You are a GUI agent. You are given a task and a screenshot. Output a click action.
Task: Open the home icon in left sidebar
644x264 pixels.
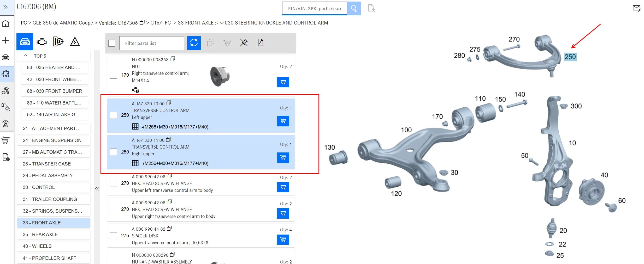coord(5,23)
